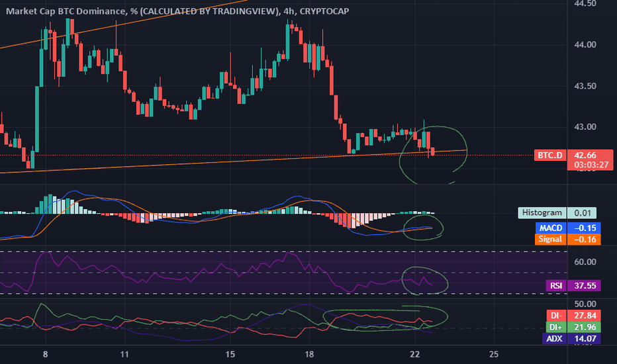The image size is (617, 364).
Task: Click the MACD value -0.15
Action: click(584, 228)
